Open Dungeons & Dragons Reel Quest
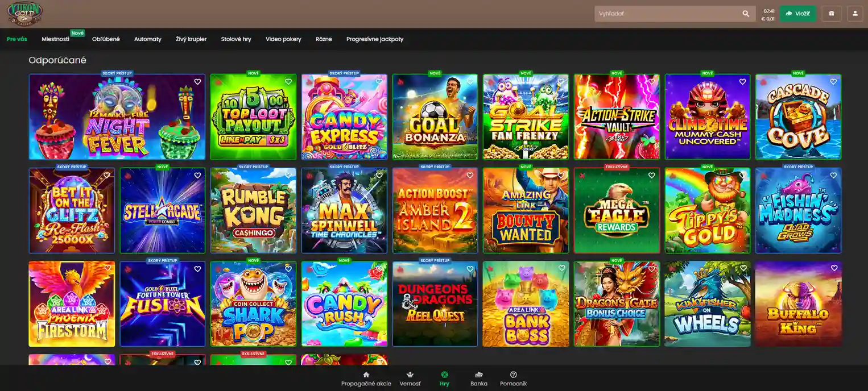868x391 pixels. click(435, 303)
